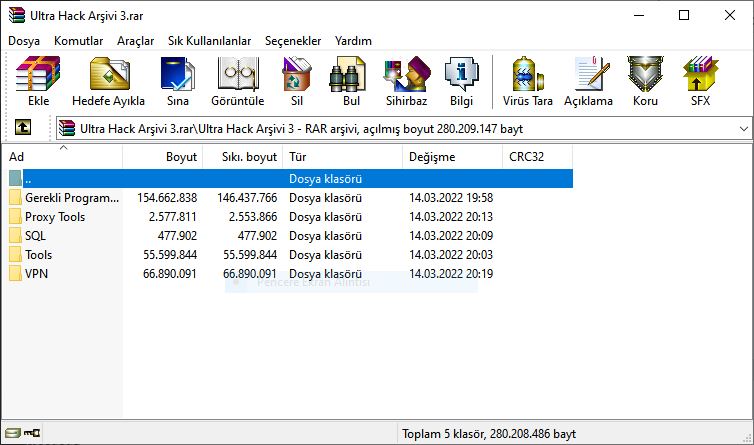Sort by the Tür column header

(x=342, y=157)
